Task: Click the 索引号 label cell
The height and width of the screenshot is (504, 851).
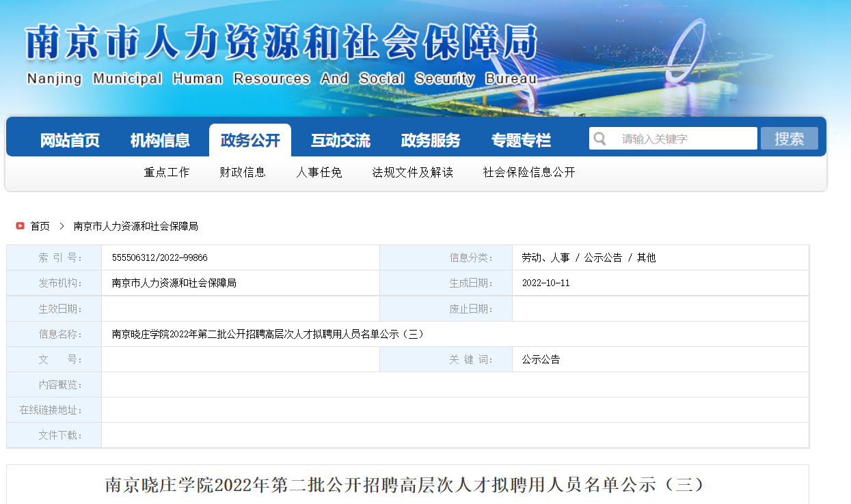Action: click(x=54, y=257)
